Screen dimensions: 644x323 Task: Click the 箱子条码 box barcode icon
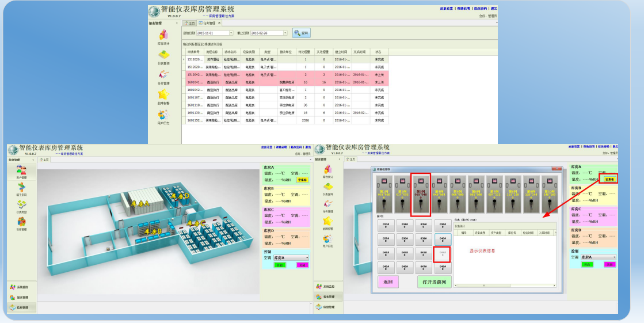(x=21, y=188)
